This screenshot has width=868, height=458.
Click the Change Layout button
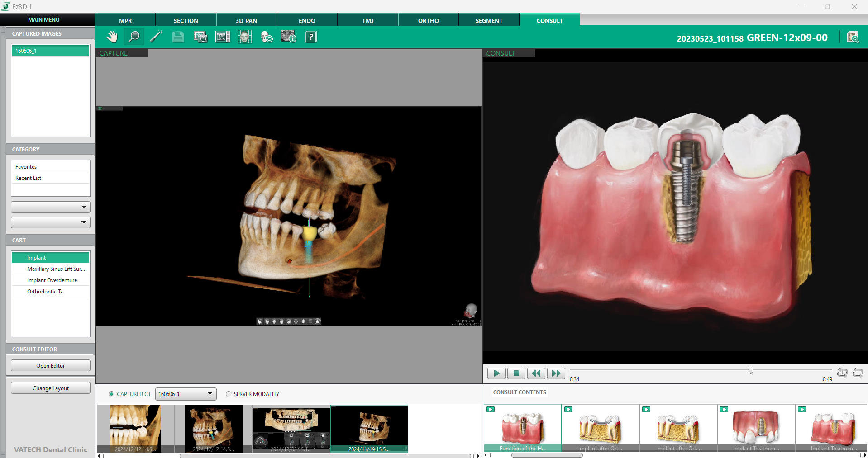[51, 388]
